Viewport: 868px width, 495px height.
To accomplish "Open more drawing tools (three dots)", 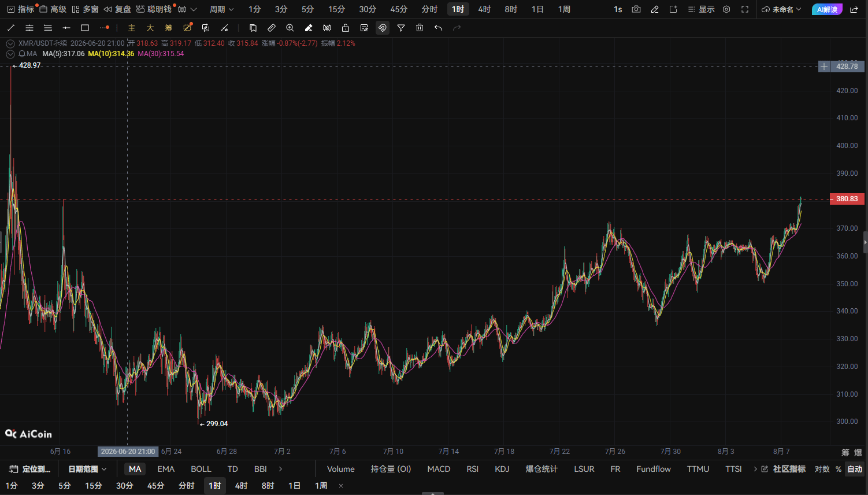I will coord(104,28).
